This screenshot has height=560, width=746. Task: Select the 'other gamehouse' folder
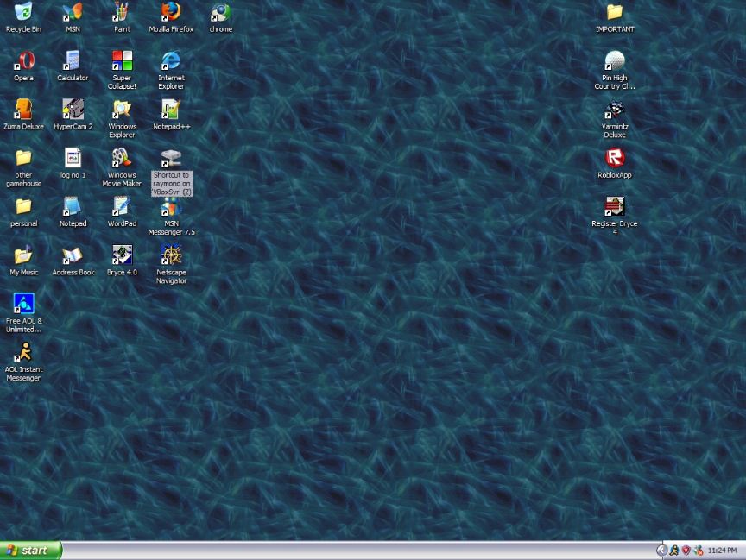pos(23,158)
